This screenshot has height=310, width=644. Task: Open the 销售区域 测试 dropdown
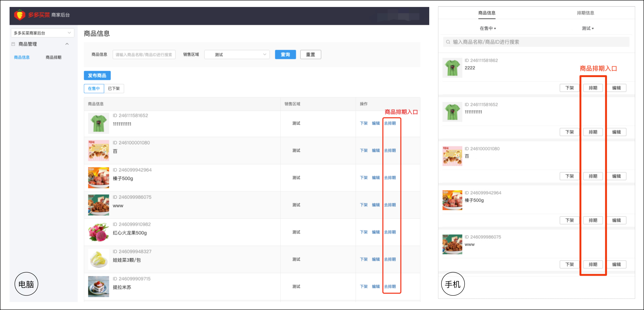point(237,55)
